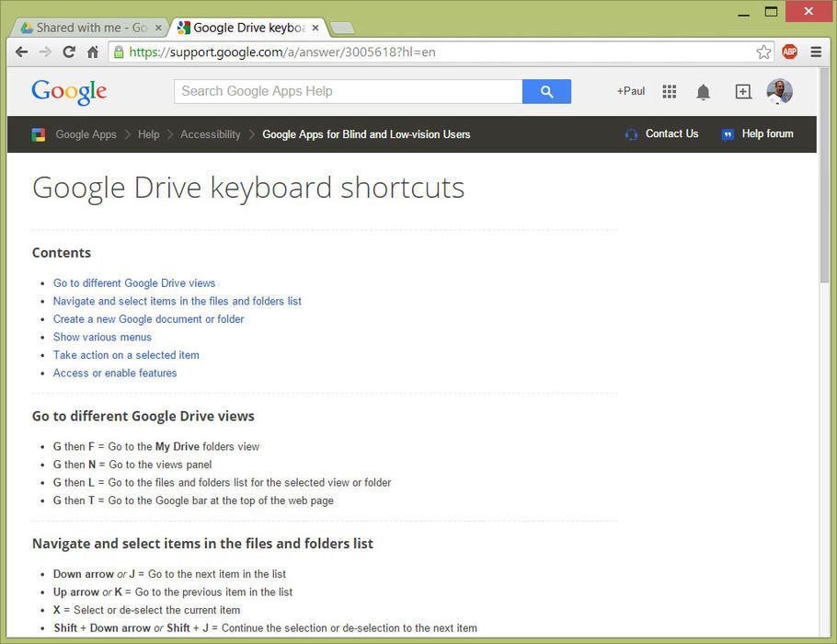Navigate back using the back arrow
The height and width of the screenshot is (644, 837).
[21, 52]
